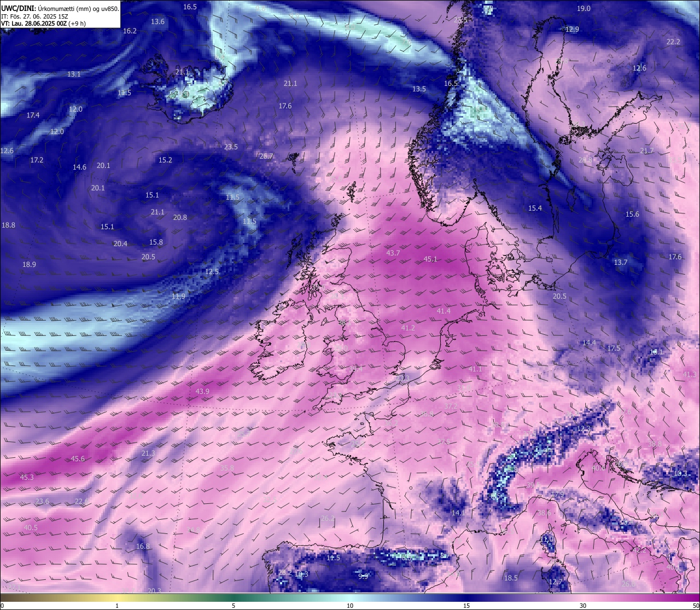Click the 15.6 map value

[x=632, y=214]
